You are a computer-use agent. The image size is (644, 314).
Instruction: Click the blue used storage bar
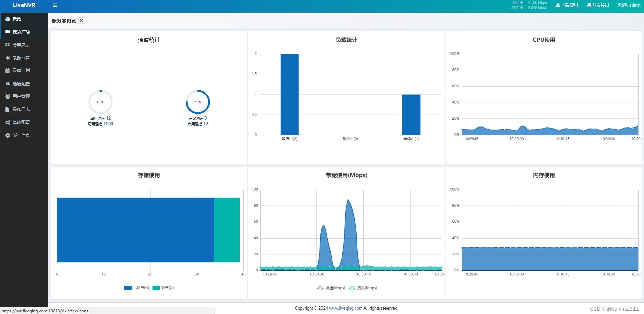[136, 230]
